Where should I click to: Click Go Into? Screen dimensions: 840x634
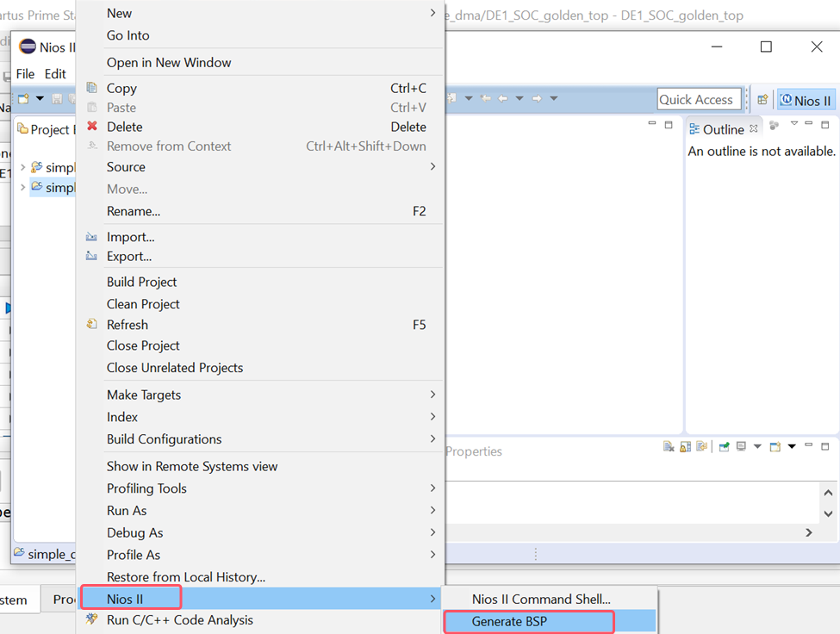(x=128, y=35)
